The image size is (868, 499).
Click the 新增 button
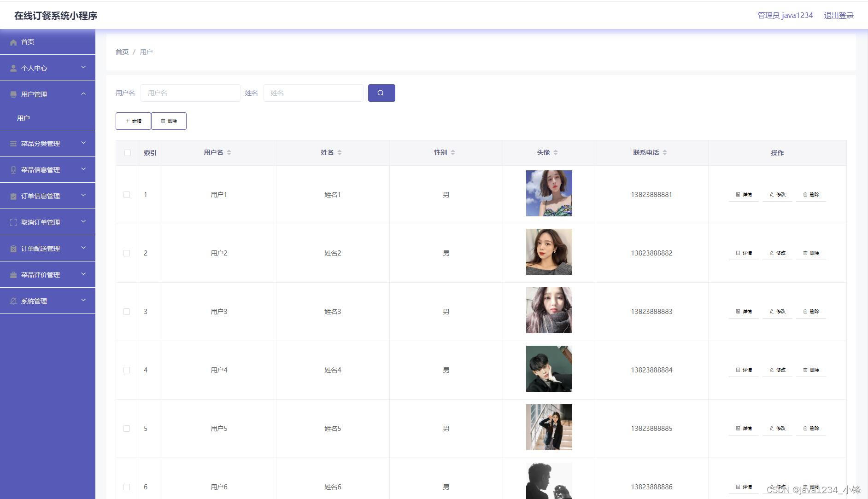(x=133, y=121)
